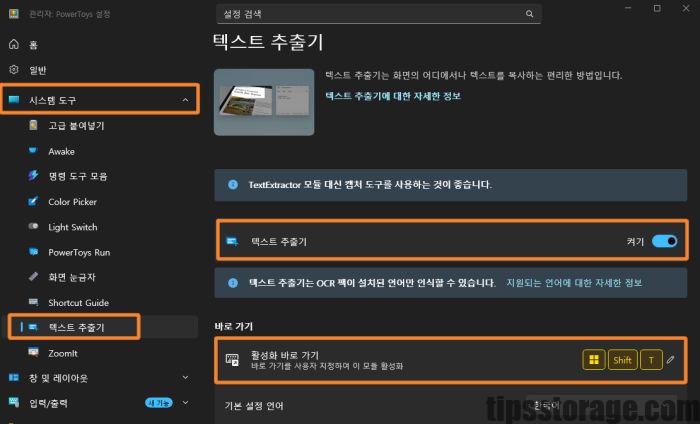
Task: Click info icon on TextExtractor notice
Action: [233, 184]
